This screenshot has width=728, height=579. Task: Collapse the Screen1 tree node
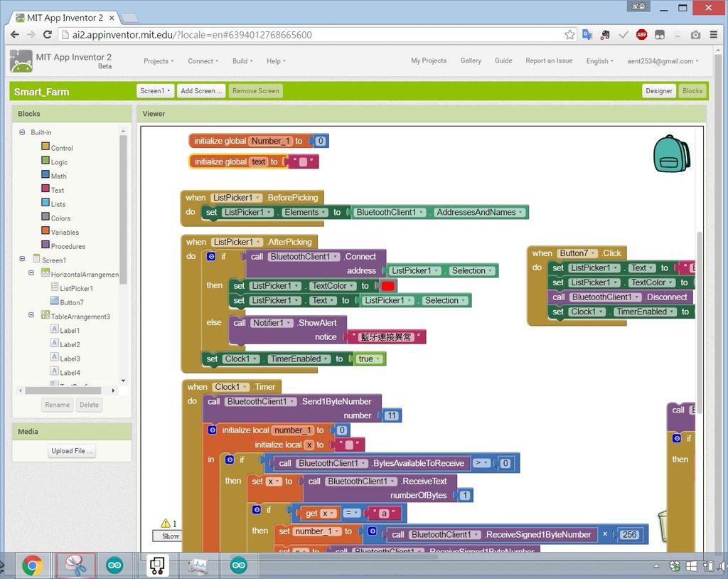(22, 258)
